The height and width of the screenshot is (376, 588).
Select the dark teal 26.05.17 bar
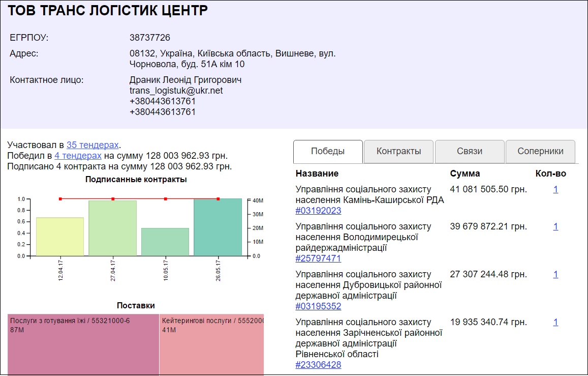point(218,227)
